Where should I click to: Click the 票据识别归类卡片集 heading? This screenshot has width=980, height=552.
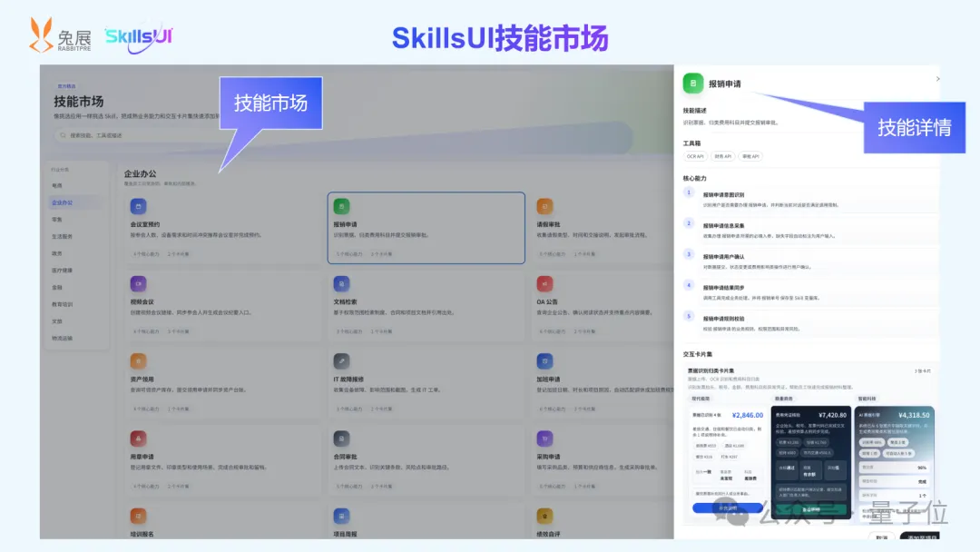[x=710, y=370]
